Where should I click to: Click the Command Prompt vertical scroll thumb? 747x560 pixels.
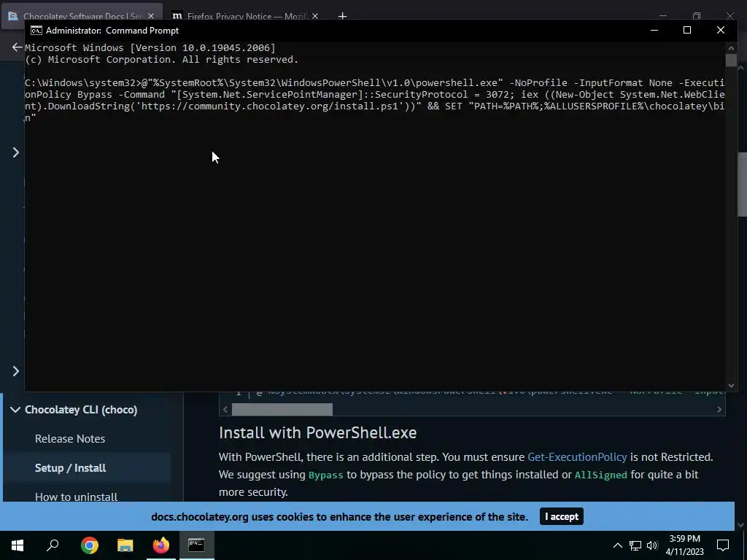pyautogui.click(x=731, y=60)
